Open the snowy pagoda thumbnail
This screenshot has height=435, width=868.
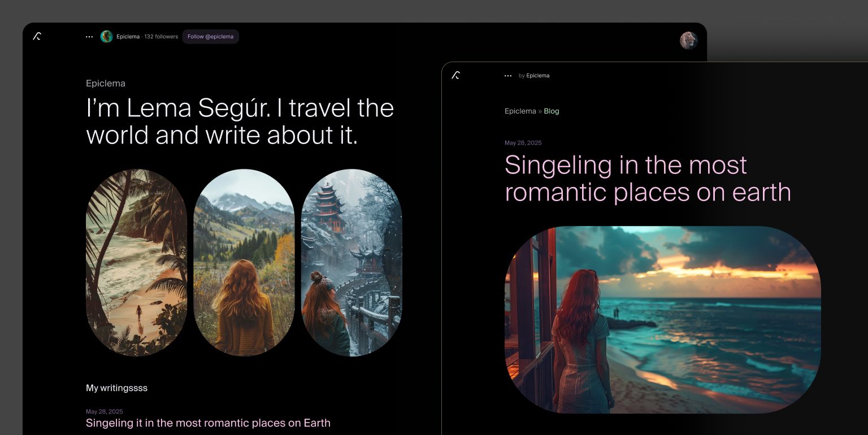click(351, 263)
